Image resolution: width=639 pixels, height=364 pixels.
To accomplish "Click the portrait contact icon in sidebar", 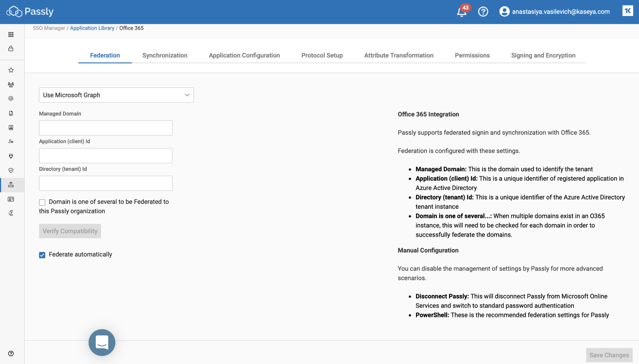I will (x=11, y=128).
